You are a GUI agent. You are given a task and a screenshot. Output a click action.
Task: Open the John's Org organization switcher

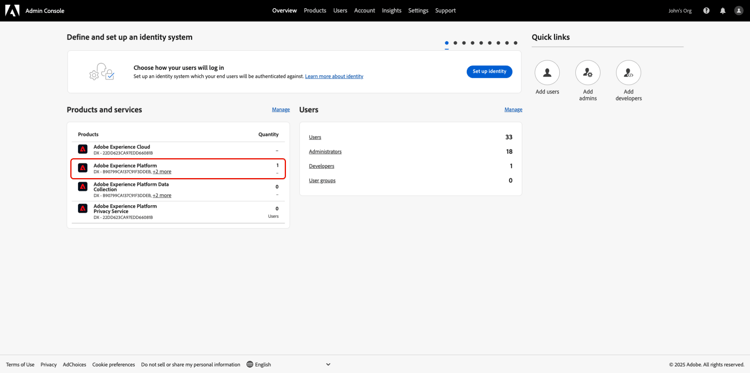pos(680,11)
